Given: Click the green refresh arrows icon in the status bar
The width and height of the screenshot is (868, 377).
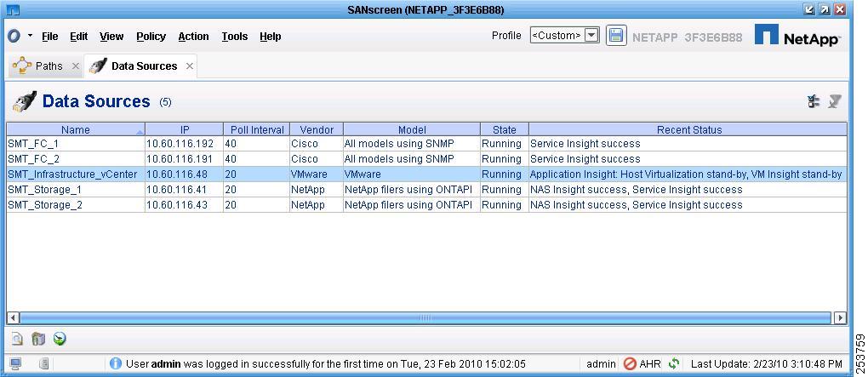Looking at the screenshot, I should point(674,363).
